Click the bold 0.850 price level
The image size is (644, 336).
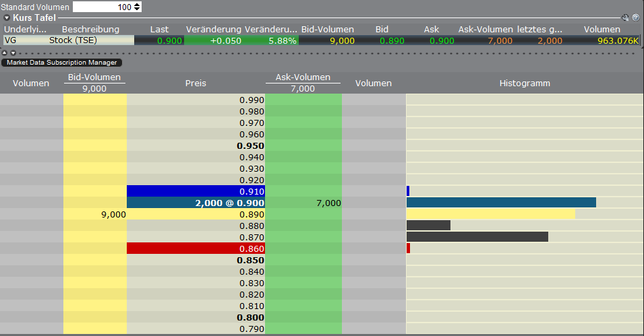click(x=251, y=260)
